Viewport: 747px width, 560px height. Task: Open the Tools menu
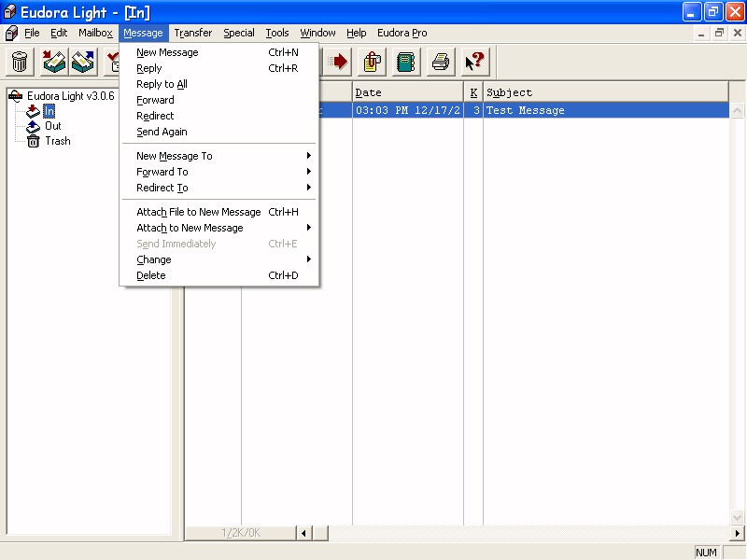pyautogui.click(x=277, y=33)
